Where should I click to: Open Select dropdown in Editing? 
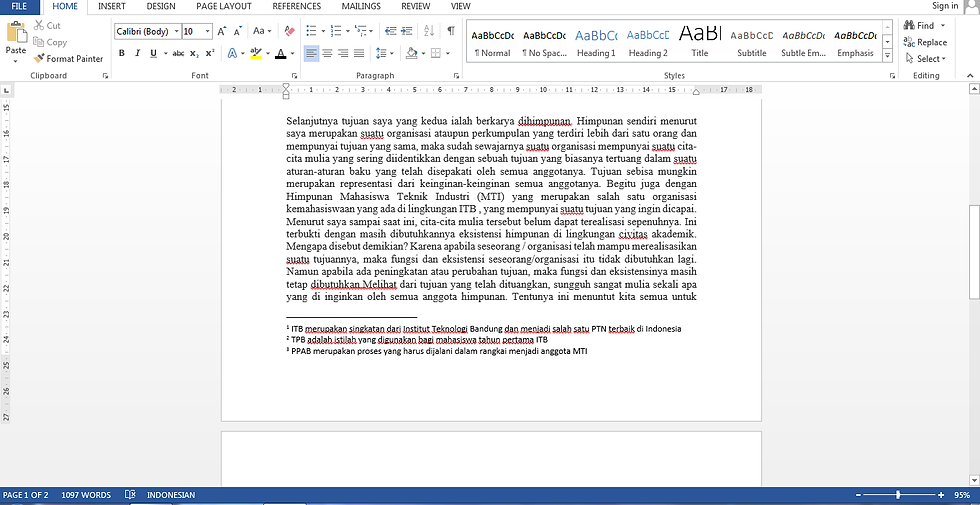(x=926, y=59)
